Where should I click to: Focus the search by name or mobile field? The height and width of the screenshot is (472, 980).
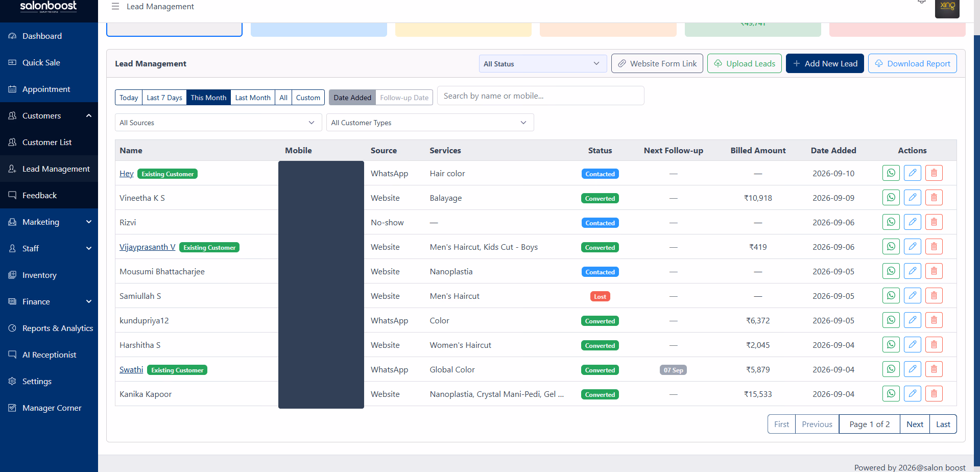[x=540, y=96]
